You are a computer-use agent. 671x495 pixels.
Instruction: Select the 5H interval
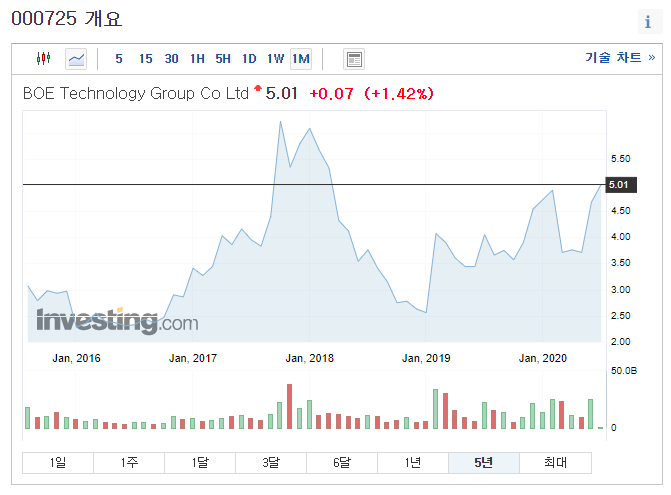point(223,59)
